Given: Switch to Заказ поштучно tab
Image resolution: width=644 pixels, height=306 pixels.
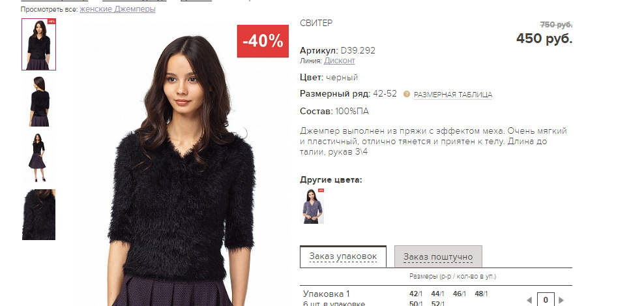Looking at the screenshot, I should tap(438, 257).
